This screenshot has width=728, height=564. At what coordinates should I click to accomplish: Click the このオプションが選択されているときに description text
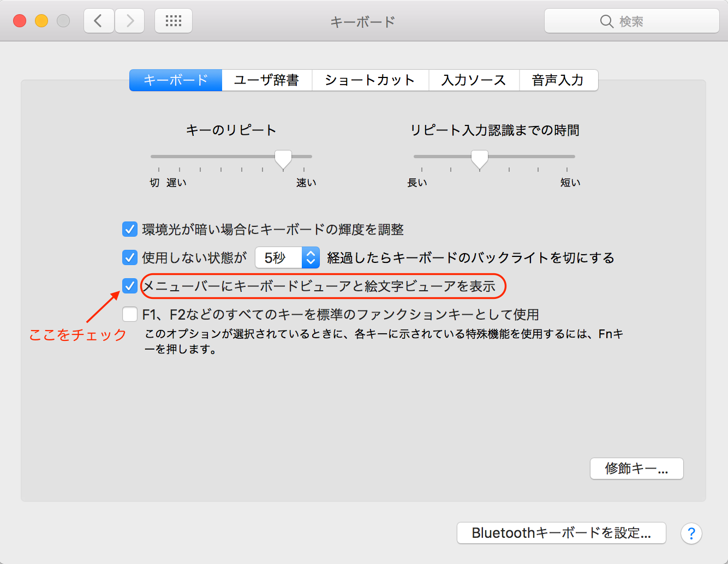point(384,341)
